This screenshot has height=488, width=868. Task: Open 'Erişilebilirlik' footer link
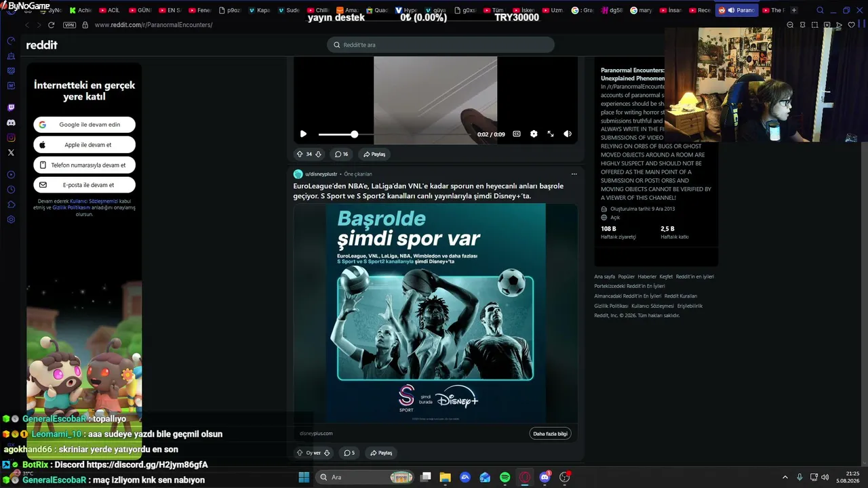tap(690, 306)
